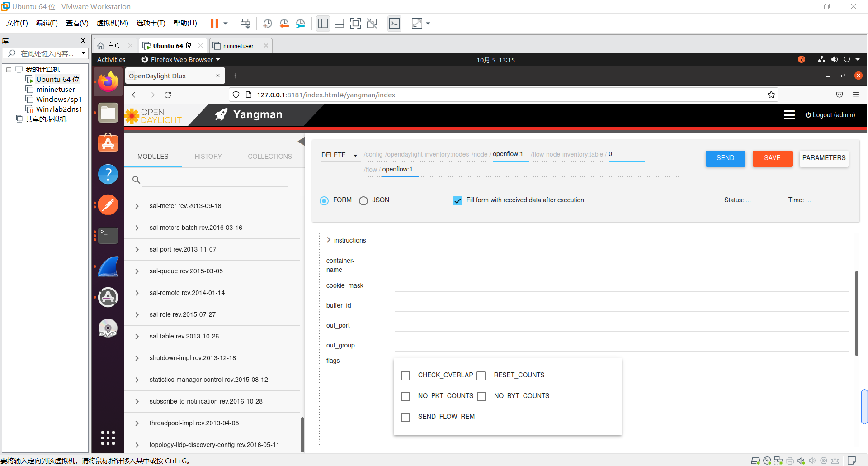Click the module search magnifier icon
The image size is (868, 466).
136,180
